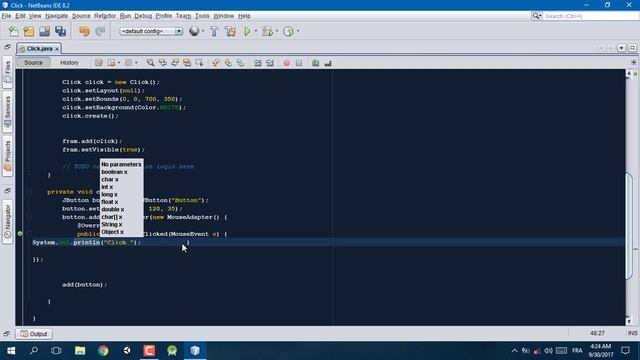Viewport: 640px width, 360px height.
Task: Click the red Start Macro Recording icon
Action: tap(287, 63)
